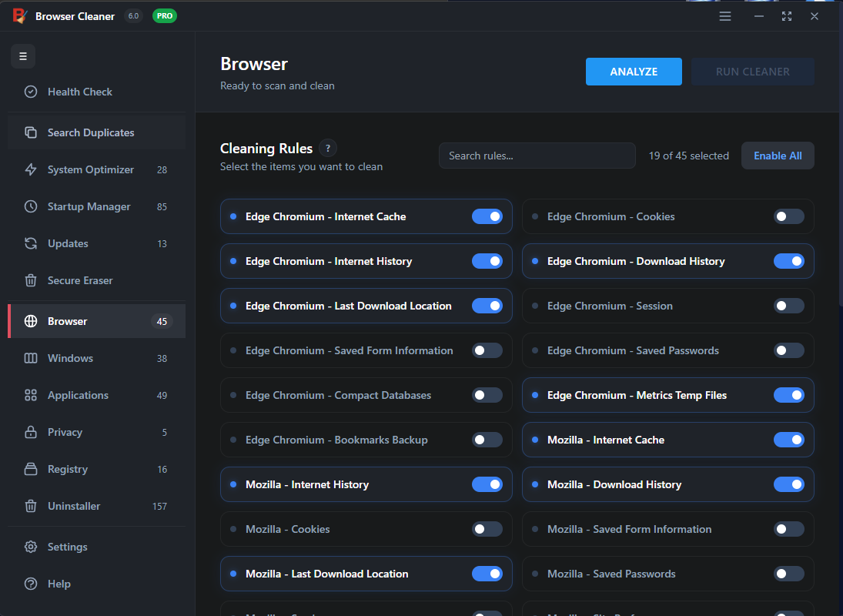The image size is (843, 616).
Task: Click the Health Check shield icon
Action: (31, 92)
